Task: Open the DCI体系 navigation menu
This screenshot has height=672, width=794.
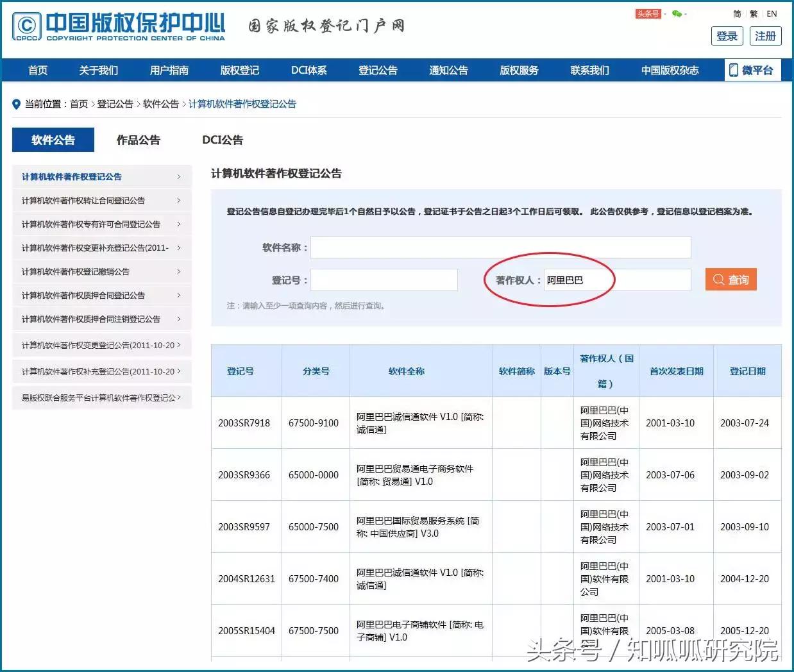Action: (x=308, y=70)
